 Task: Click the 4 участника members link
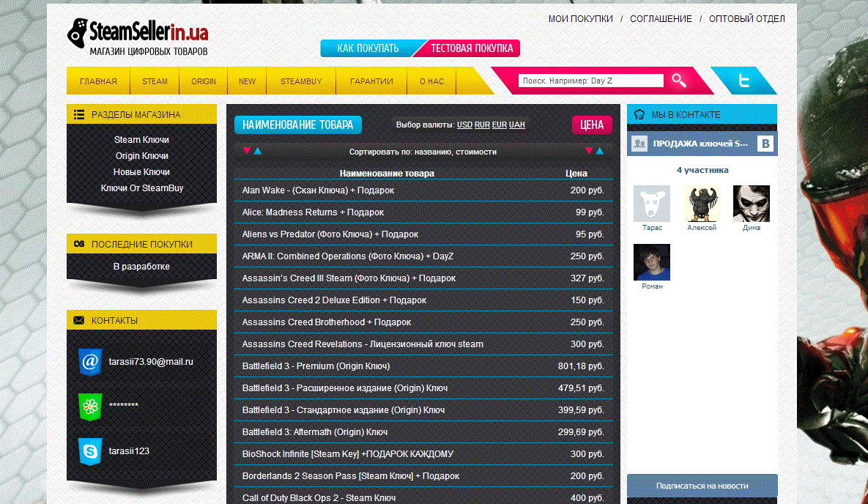click(x=702, y=170)
